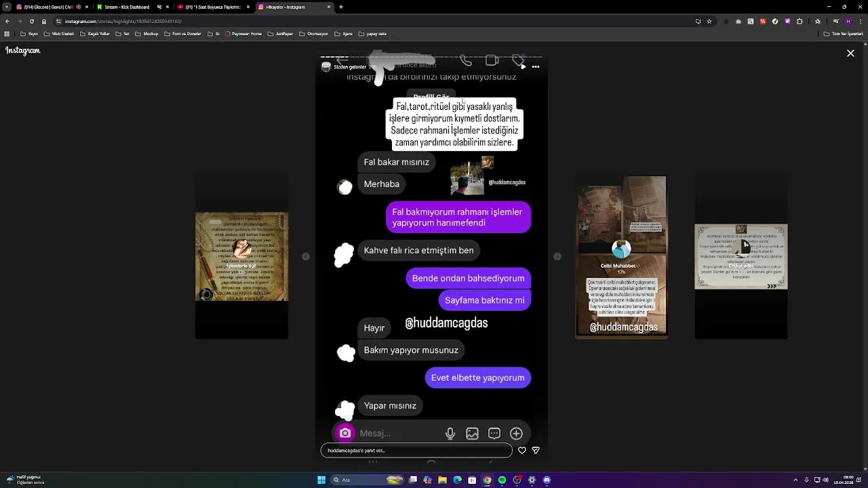868x488 pixels.
Task: Open Payoneer: Home bookmark
Action: point(243,34)
